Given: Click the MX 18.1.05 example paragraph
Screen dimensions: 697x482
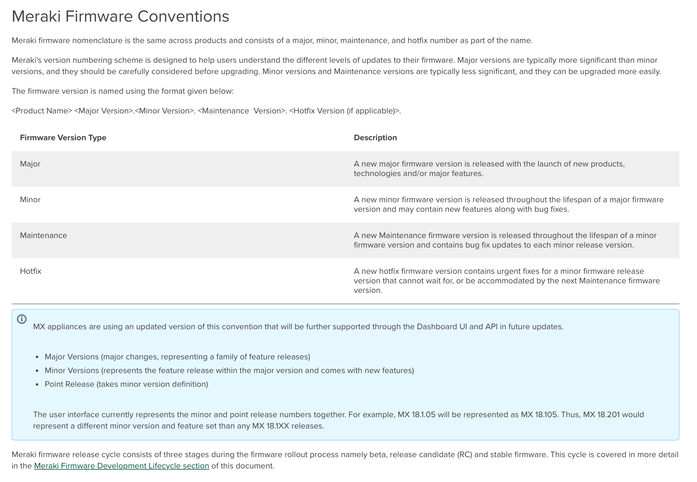Looking at the screenshot, I should (x=340, y=420).
